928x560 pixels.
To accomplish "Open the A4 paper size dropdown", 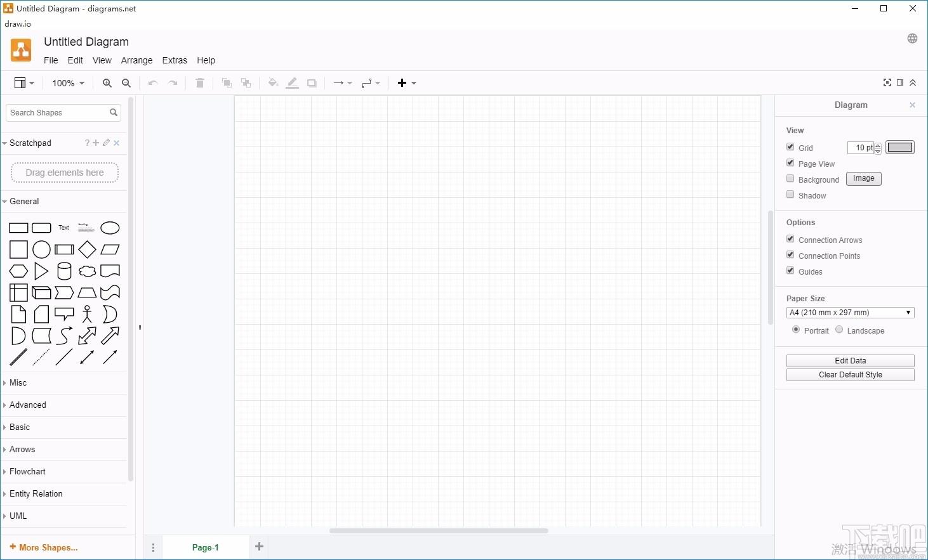I will click(850, 313).
